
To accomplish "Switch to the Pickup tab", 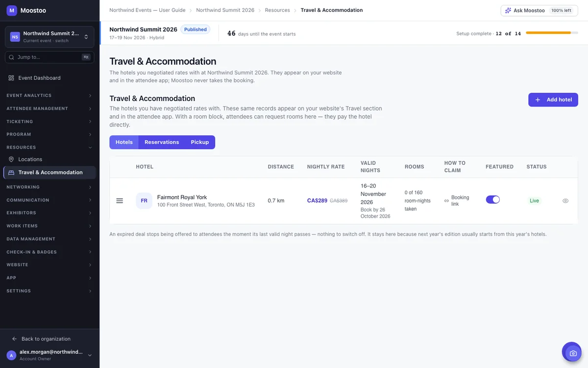I will pyautogui.click(x=200, y=142).
